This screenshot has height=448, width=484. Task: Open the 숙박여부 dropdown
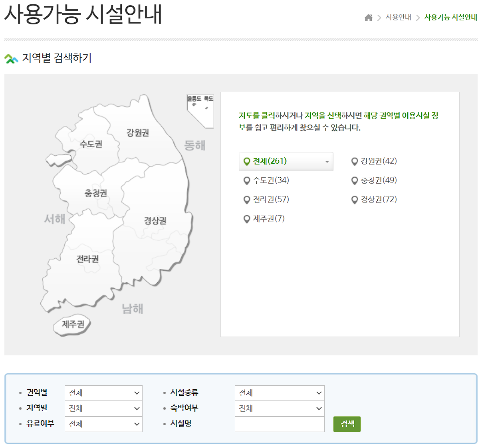280,408
